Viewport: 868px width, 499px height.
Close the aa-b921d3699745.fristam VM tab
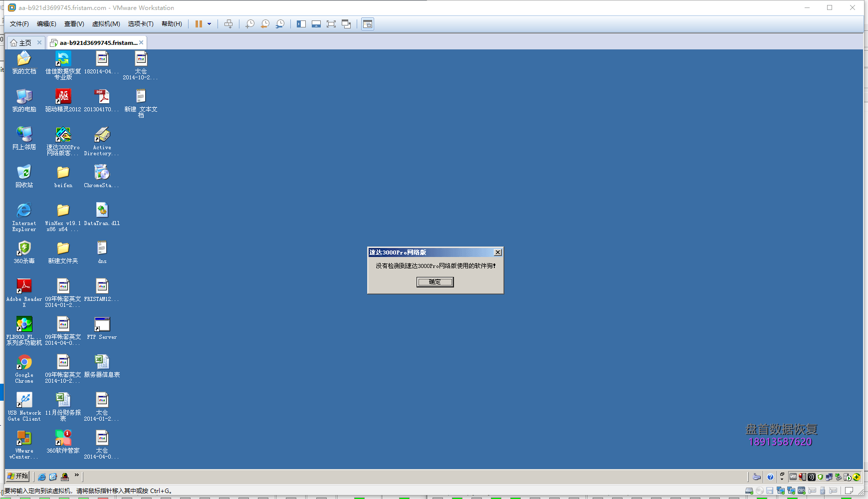[141, 42]
